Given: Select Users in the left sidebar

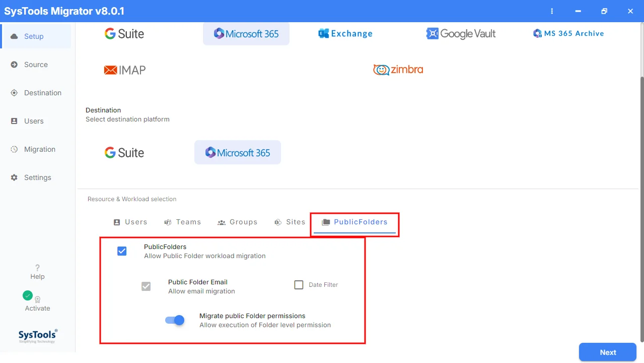Looking at the screenshot, I should point(36,121).
